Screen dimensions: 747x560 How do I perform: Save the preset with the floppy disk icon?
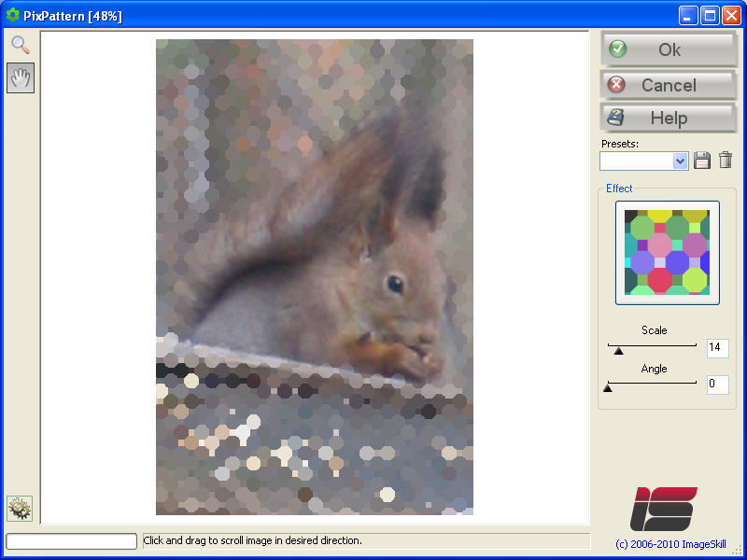click(x=702, y=161)
